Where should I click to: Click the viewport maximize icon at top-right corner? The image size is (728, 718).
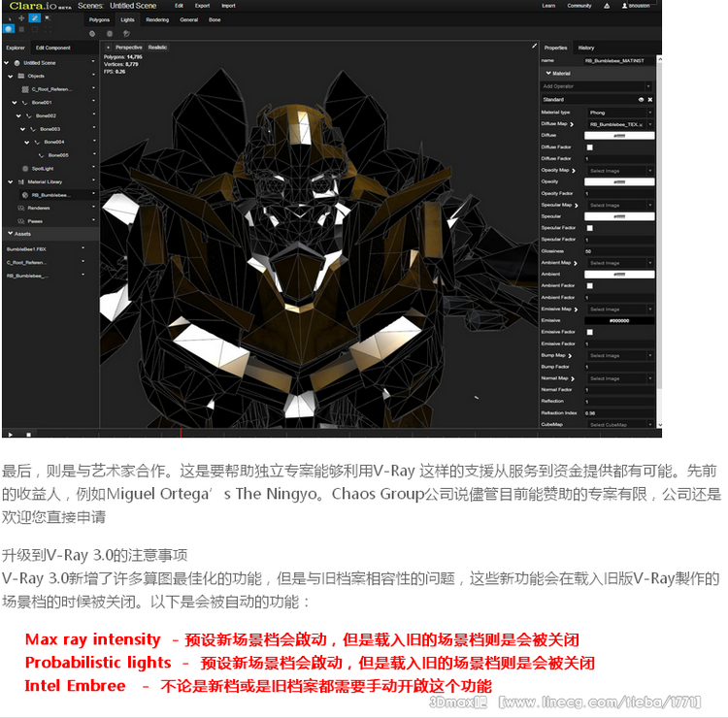click(x=535, y=46)
